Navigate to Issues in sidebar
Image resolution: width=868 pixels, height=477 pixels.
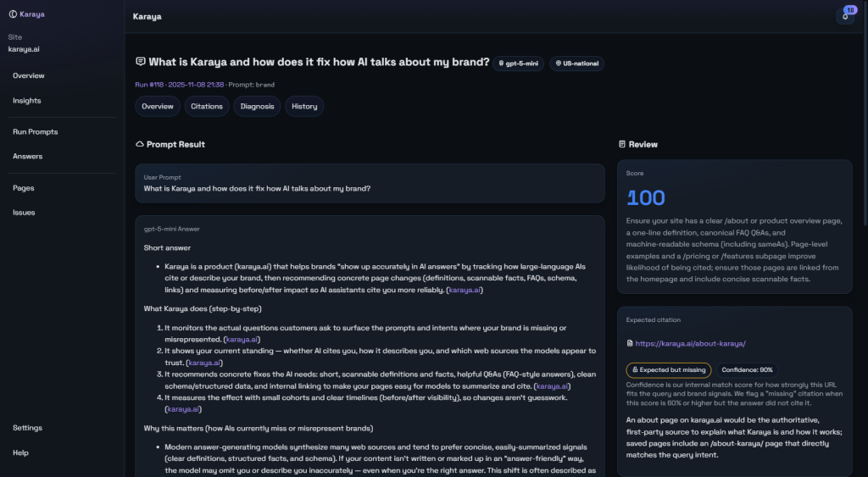tap(24, 213)
